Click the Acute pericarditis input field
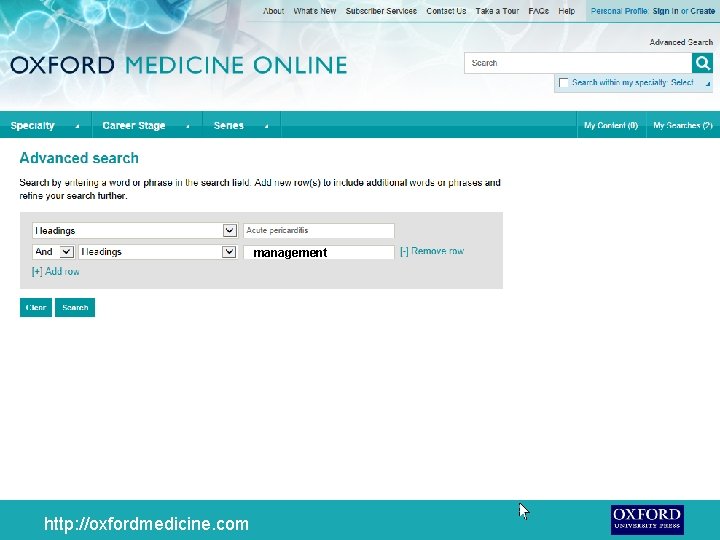720x540 pixels. 319,231
